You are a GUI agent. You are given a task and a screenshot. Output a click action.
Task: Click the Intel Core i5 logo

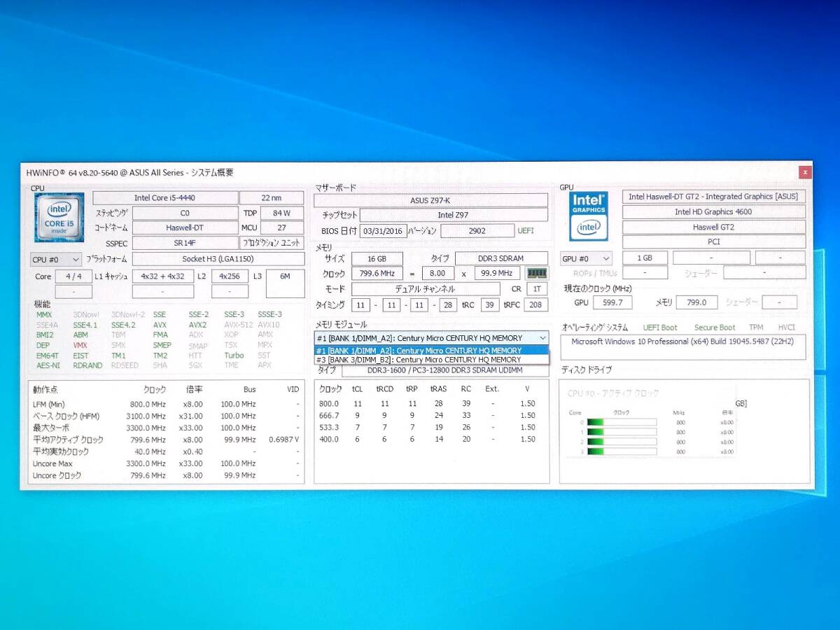(59, 217)
